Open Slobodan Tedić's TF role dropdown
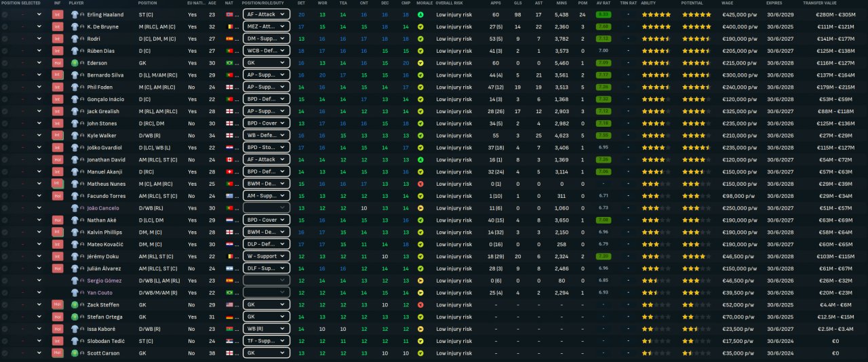Screen dimensions: 868x362 pos(266,341)
